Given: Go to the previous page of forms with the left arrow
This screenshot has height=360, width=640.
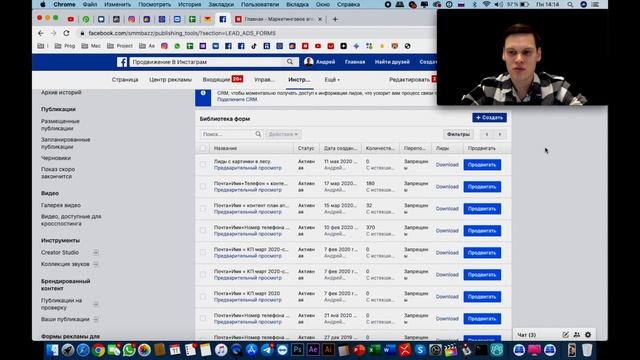Looking at the screenshot, I should pos(487,134).
